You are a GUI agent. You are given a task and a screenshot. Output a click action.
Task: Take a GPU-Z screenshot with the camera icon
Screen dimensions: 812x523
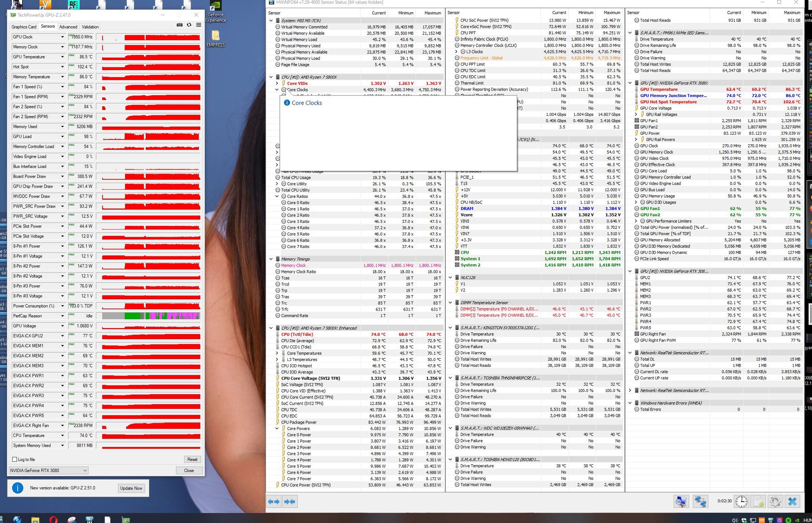(180, 25)
